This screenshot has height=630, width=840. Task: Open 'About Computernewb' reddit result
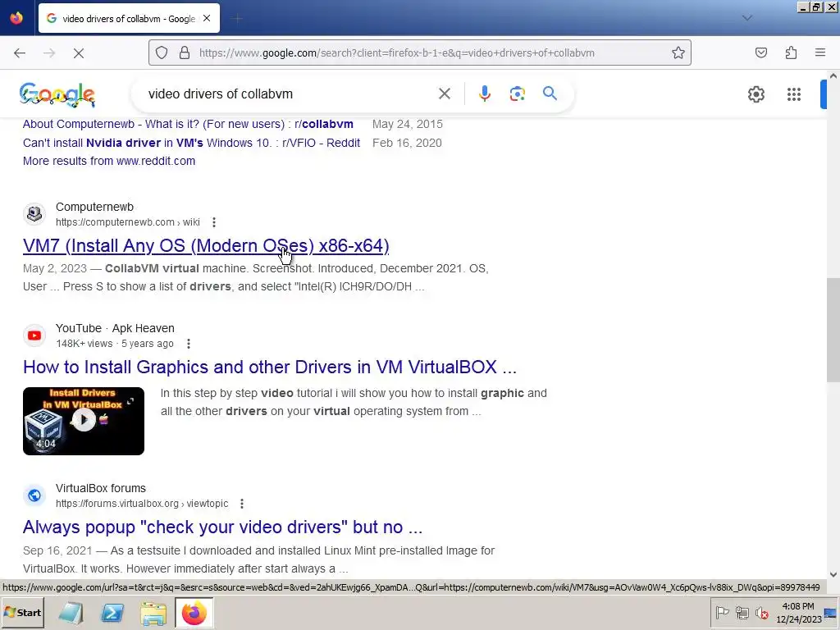(x=188, y=125)
